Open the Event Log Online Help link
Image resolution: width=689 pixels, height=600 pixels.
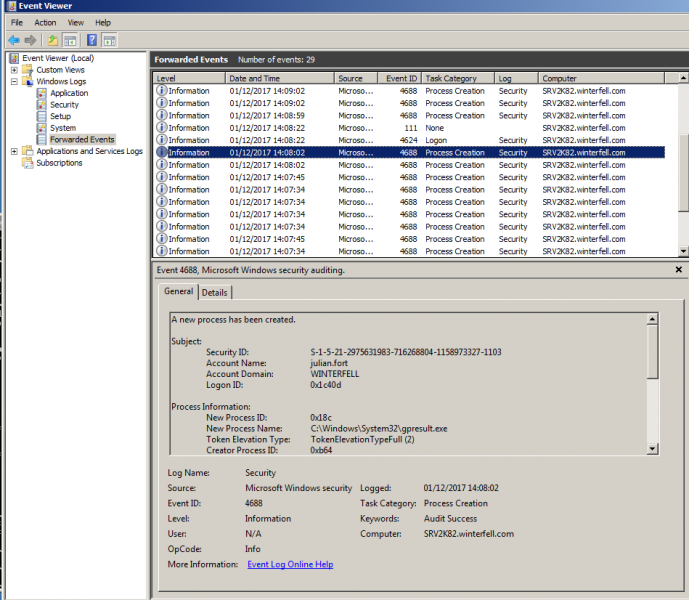pyautogui.click(x=290, y=564)
